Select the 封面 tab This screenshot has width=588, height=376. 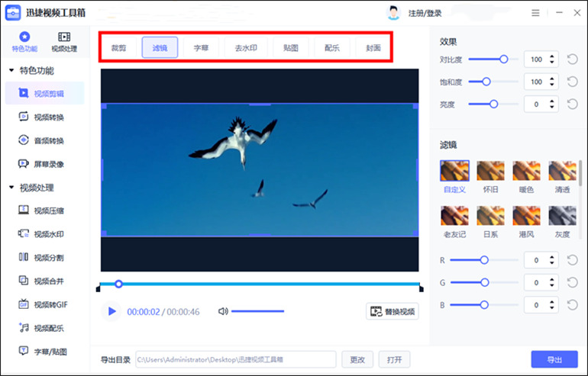click(x=373, y=47)
